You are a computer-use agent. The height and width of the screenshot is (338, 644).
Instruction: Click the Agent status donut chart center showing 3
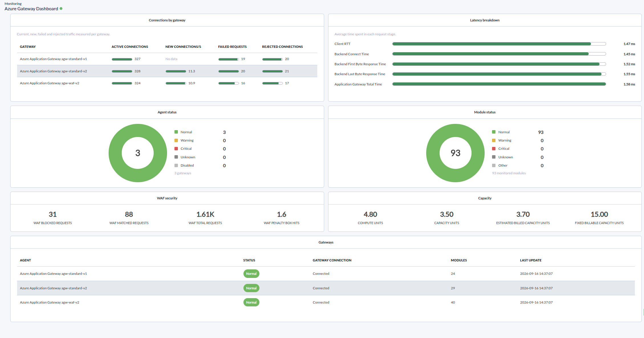138,153
